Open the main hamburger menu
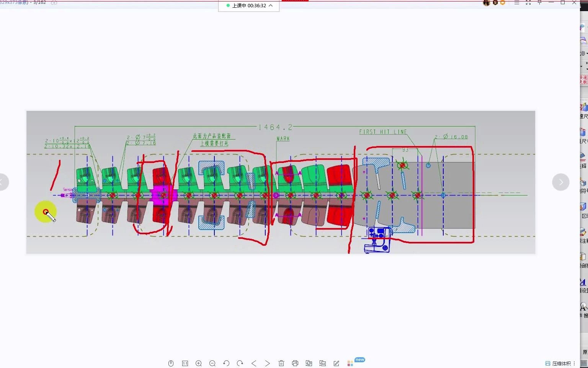This screenshot has width=588, height=368. tap(516, 3)
